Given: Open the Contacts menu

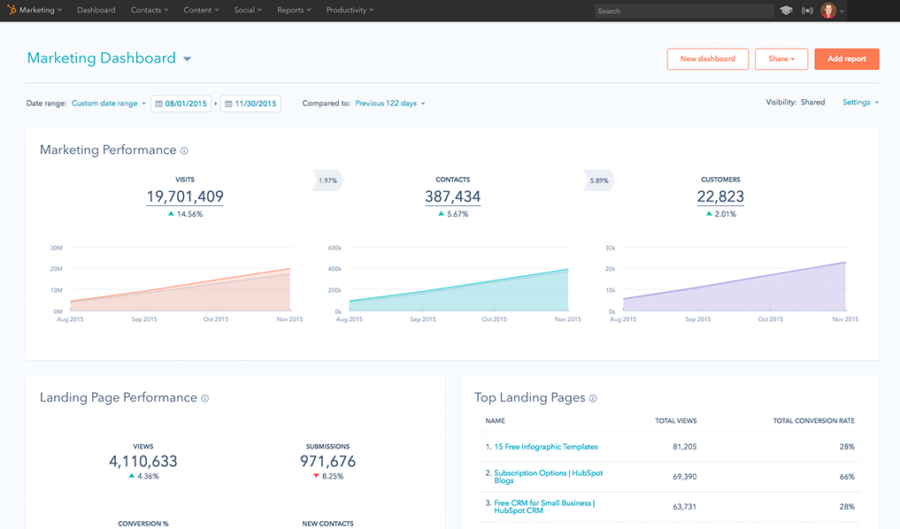Looking at the screenshot, I should pyautogui.click(x=150, y=10).
